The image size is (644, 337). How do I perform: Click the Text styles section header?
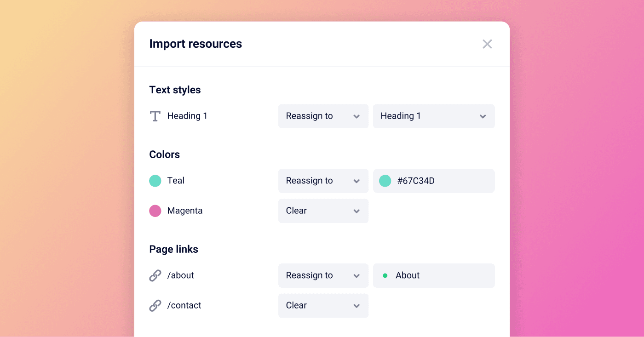(x=175, y=90)
